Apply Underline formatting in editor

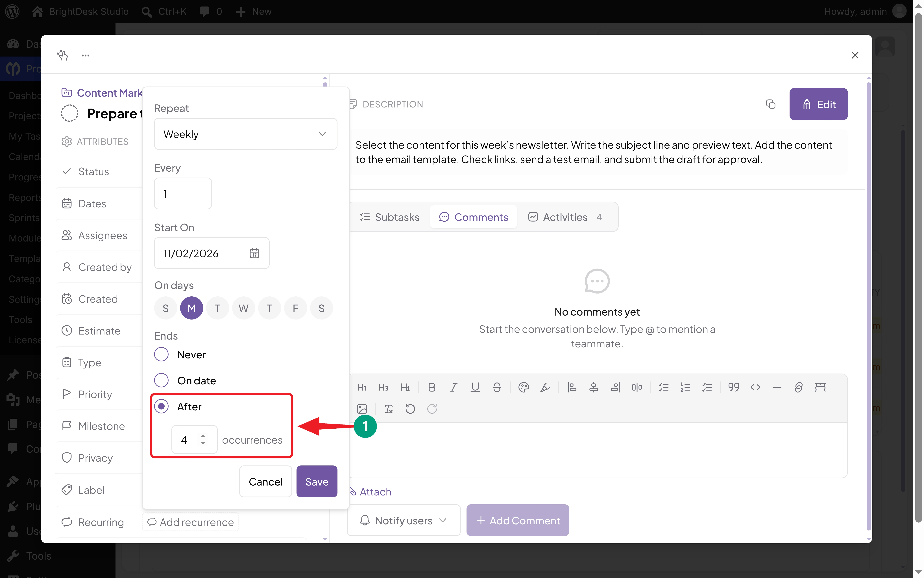point(475,387)
